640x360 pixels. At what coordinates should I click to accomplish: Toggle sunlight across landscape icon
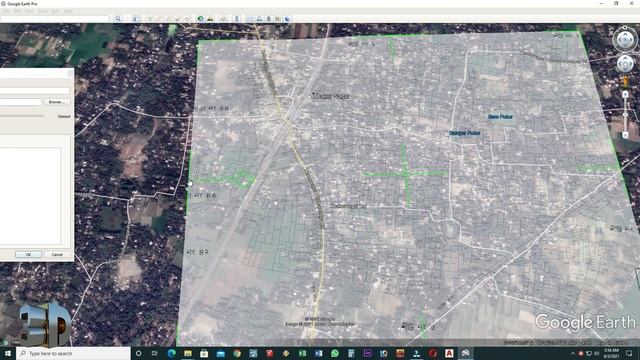pos(210,19)
